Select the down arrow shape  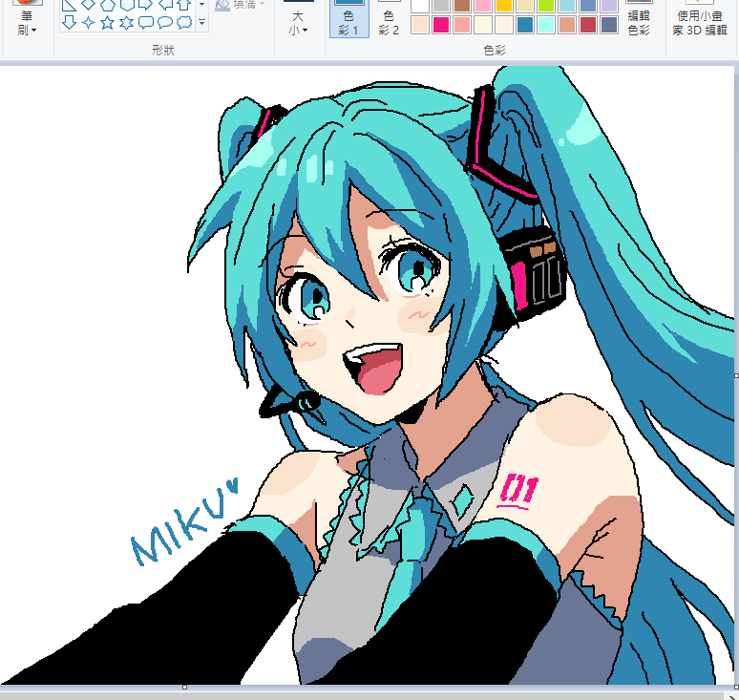click(x=70, y=22)
